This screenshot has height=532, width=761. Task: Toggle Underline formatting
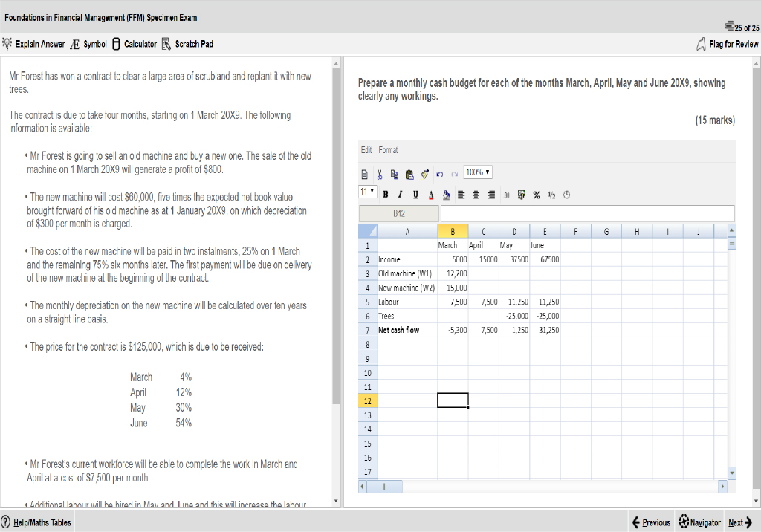point(416,195)
